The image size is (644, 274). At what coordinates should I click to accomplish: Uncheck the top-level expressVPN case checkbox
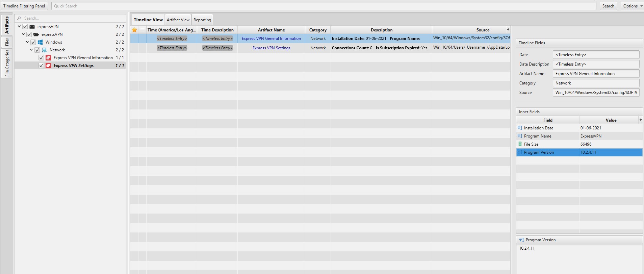[x=25, y=26]
